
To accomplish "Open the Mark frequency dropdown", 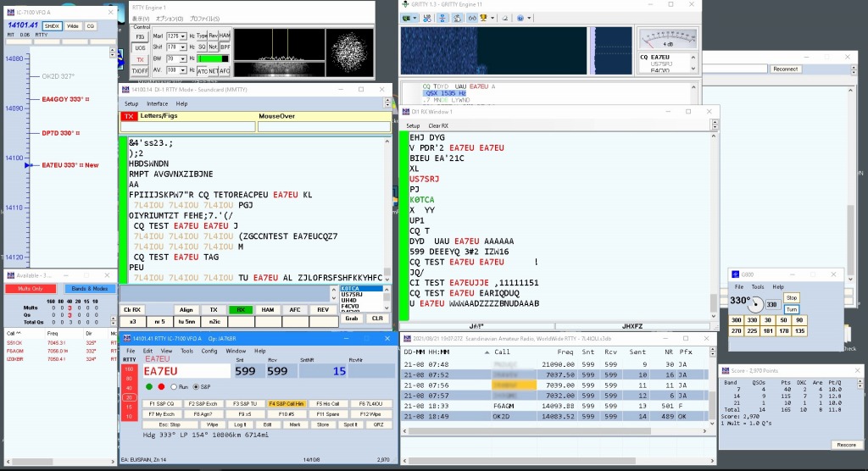I will pyautogui.click(x=183, y=36).
